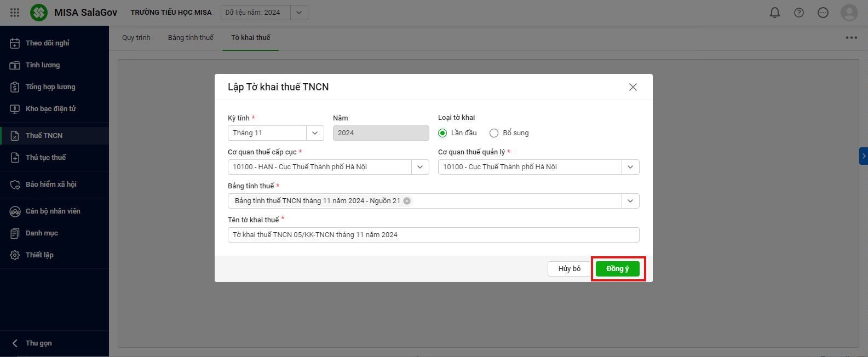Select the Lần đầu radio option

tap(442, 133)
